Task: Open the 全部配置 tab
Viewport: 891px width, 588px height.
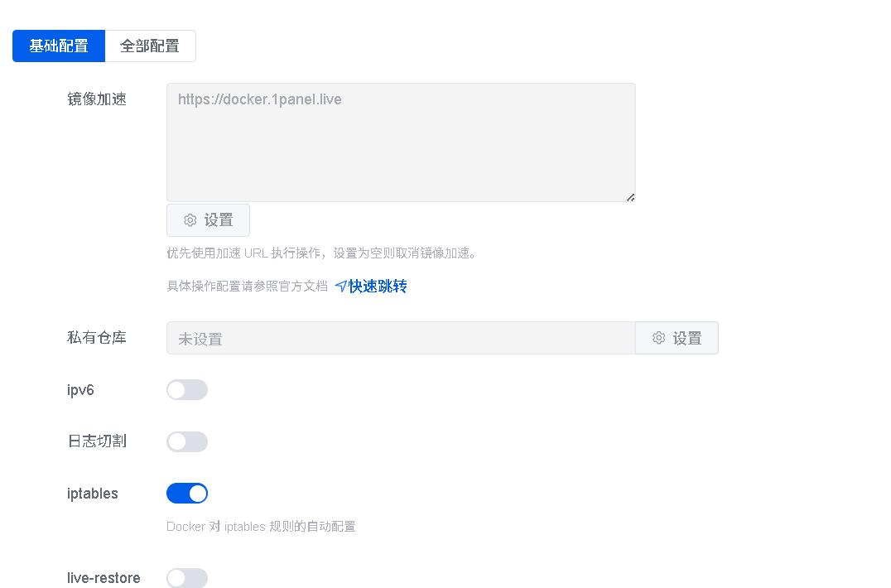Action: point(150,46)
